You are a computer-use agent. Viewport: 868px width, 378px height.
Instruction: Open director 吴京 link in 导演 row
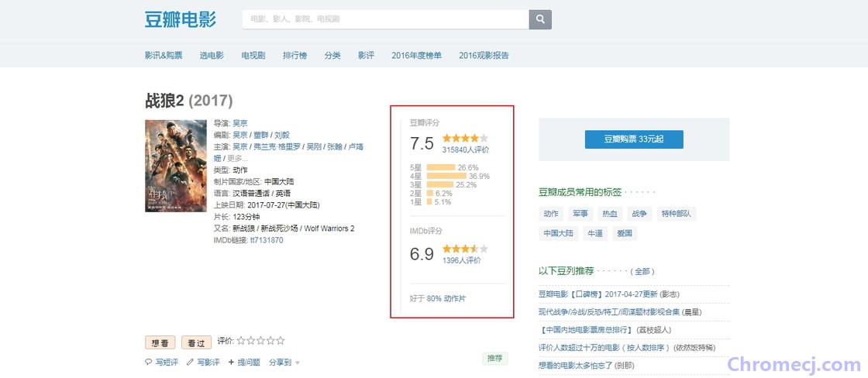point(239,123)
